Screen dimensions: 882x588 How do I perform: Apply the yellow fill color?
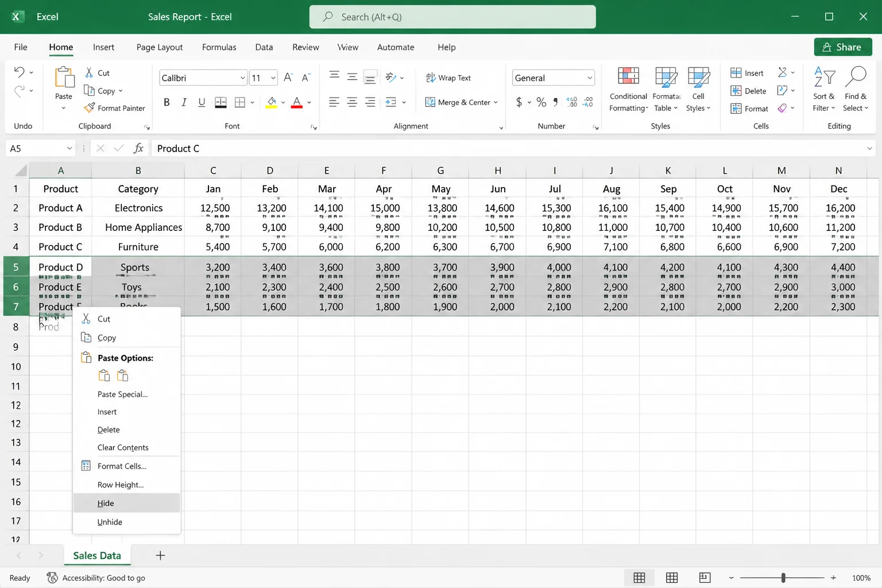[272, 103]
